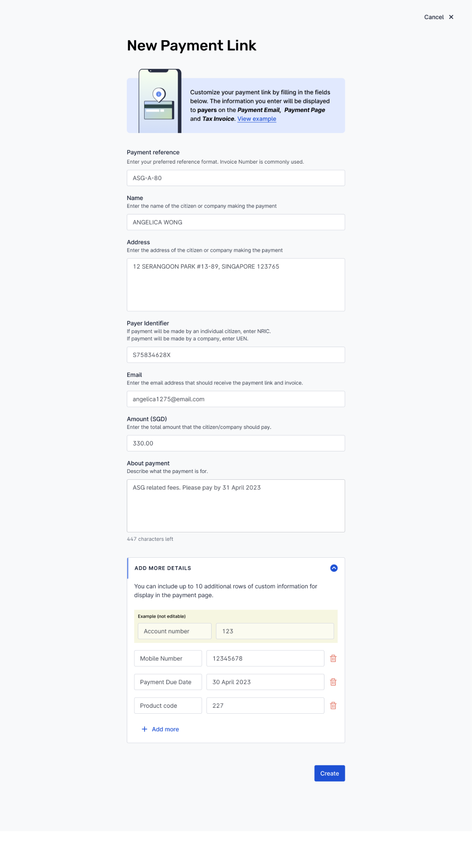Image resolution: width=472 pixels, height=868 pixels.
Task: Click into the Address text area
Action: click(236, 285)
